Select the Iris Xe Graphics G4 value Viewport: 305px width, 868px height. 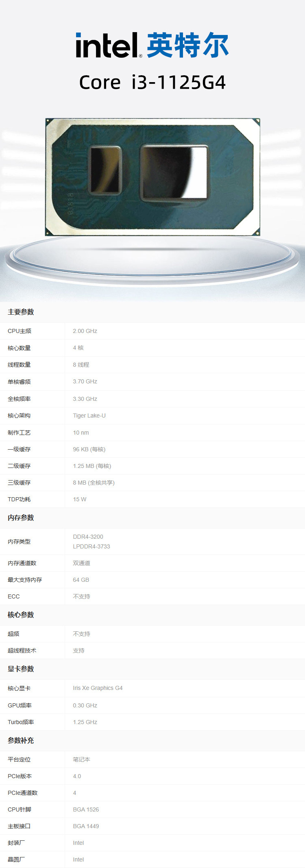point(98,688)
